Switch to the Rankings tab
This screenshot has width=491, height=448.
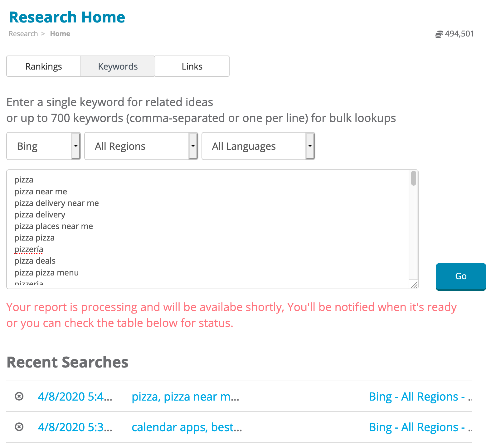(x=44, y=66)
